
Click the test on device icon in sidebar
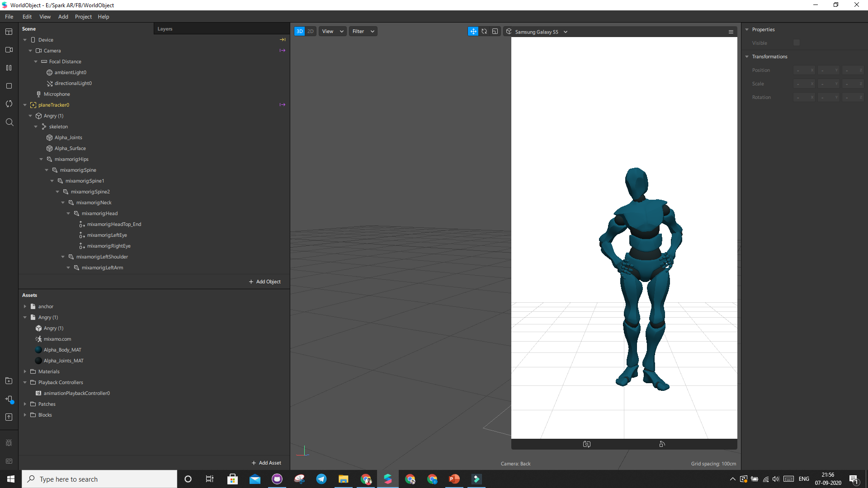pyautogui.click(x=9, y=399)
